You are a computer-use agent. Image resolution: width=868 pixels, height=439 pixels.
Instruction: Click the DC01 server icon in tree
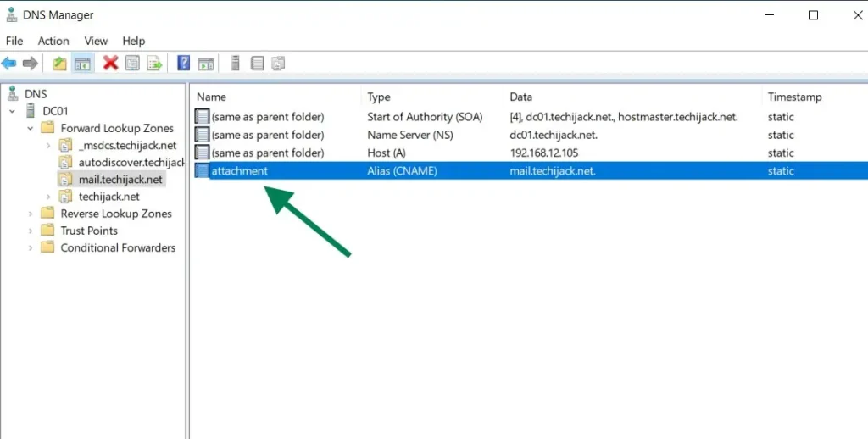click(31, 111)
